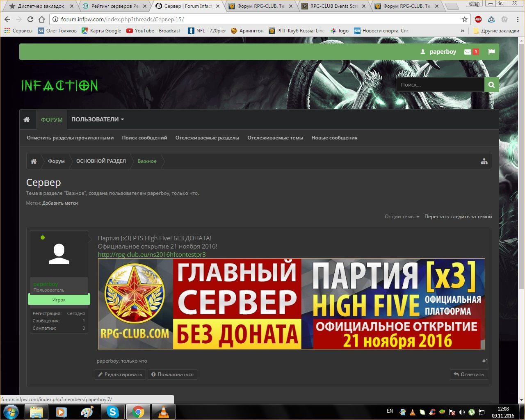
Task: Show hidden bookmarks via the chevron overflow
Action: (463, 31)
